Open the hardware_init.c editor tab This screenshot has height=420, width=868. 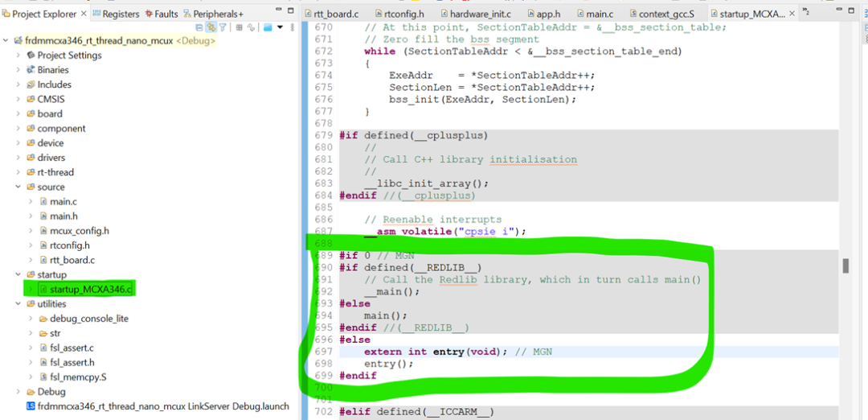point(476,14)
